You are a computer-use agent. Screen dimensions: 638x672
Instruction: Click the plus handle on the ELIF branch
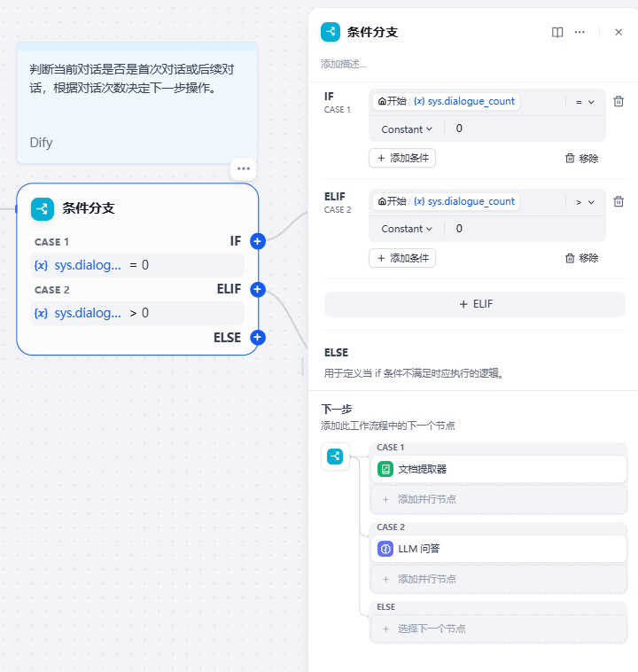pos(258,289)
